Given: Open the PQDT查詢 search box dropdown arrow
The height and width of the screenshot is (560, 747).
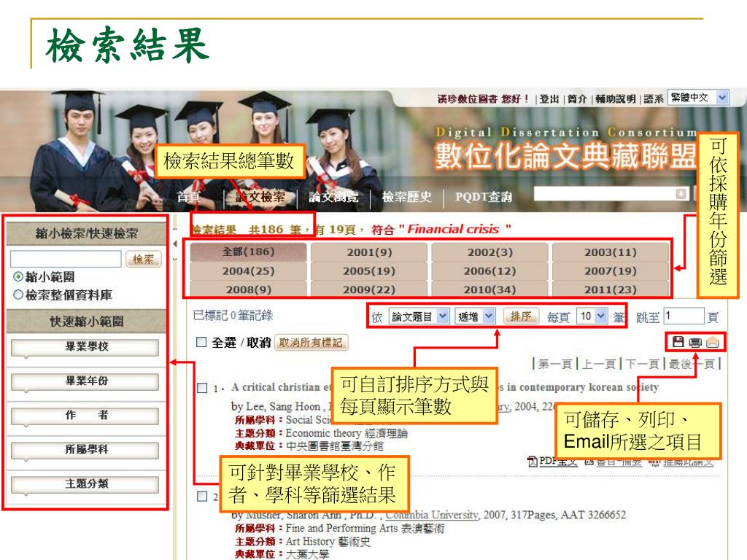Looking at the screenshot, I should [681, 193].
